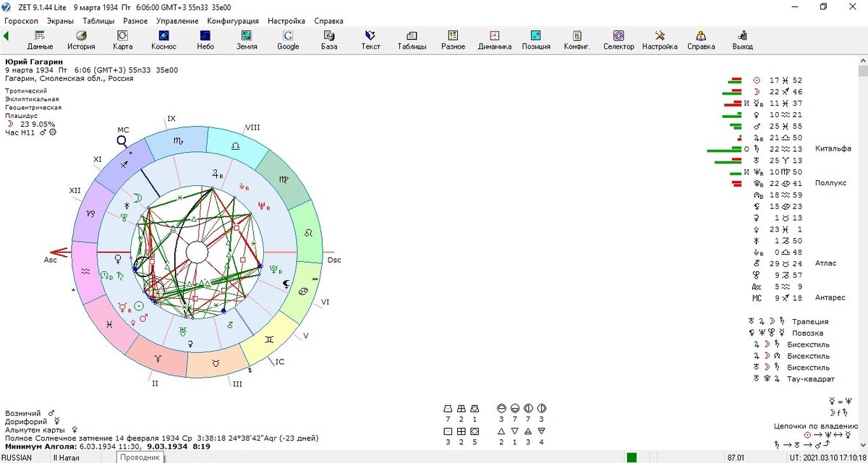Click the Sun symbol in planet list
Image resolution: width=868 pixels, height=463 pixels.
point(757,80)
